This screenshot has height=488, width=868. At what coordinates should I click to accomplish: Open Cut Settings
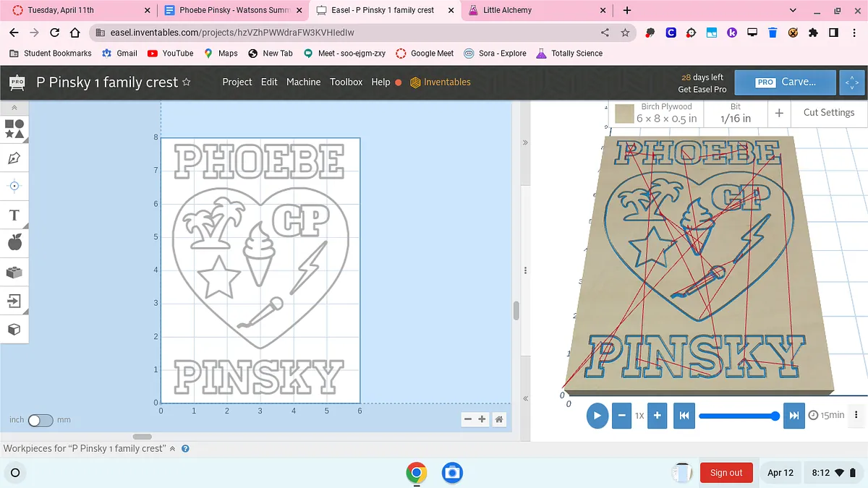click(828, 113)
